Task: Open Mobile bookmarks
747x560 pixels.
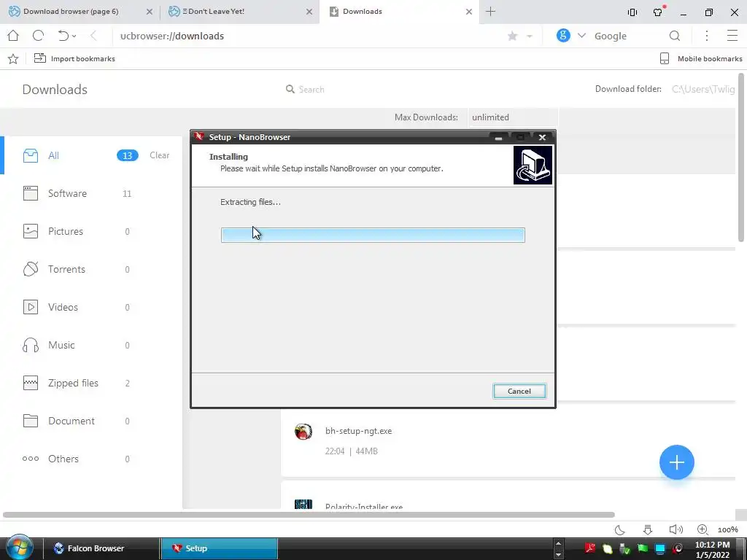Action: point(701,58)
